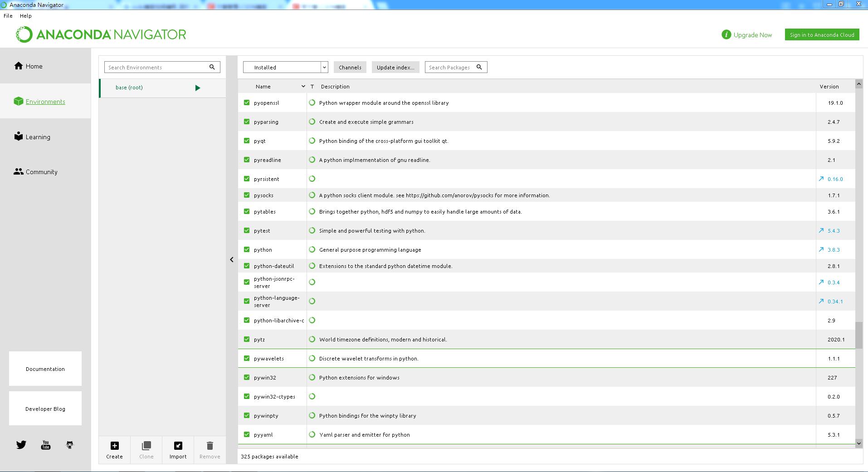Toggle the pywavelets package checkbox
The width and height of the screenshot is (868, 472).
pos(247,358)
